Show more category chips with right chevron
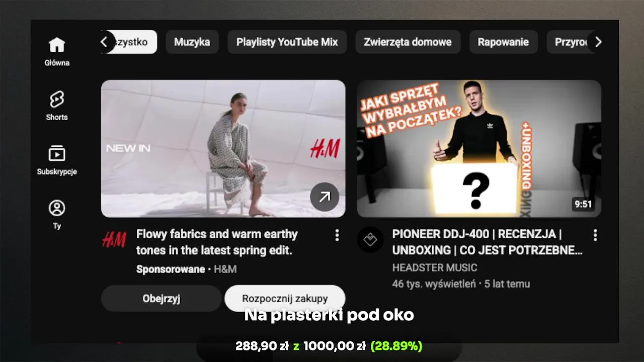This screenshot has height=362, width=644. (x=598, y=42)
